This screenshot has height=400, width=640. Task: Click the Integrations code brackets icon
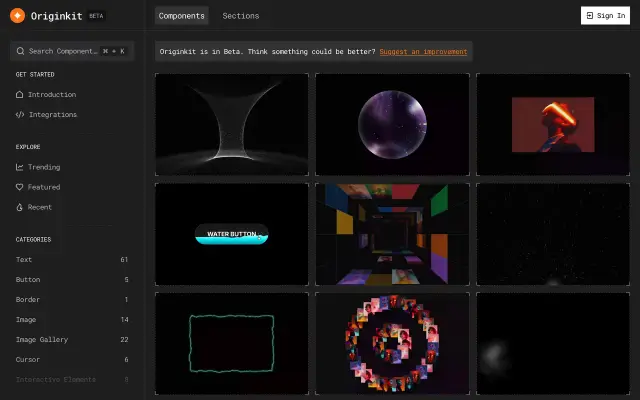coord(20,114)
